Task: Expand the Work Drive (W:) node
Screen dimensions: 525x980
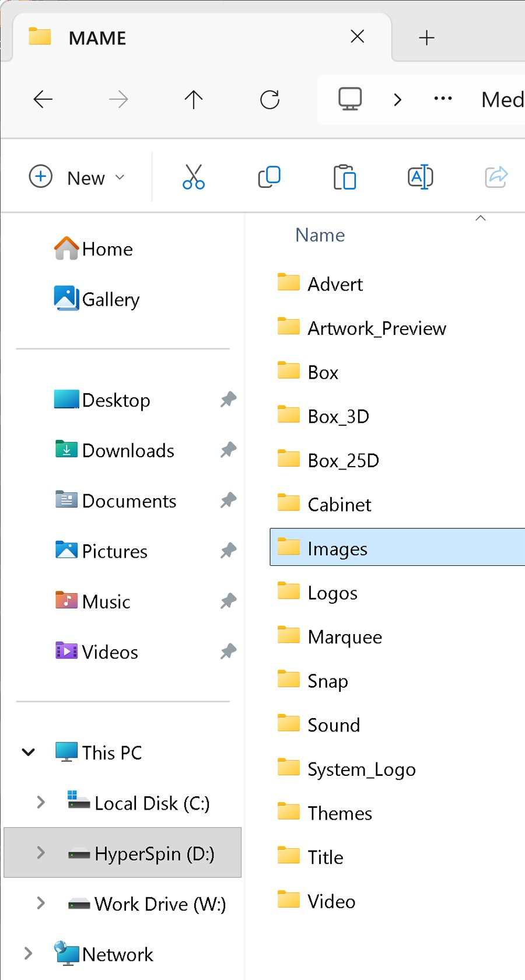Action: [41, 904]
